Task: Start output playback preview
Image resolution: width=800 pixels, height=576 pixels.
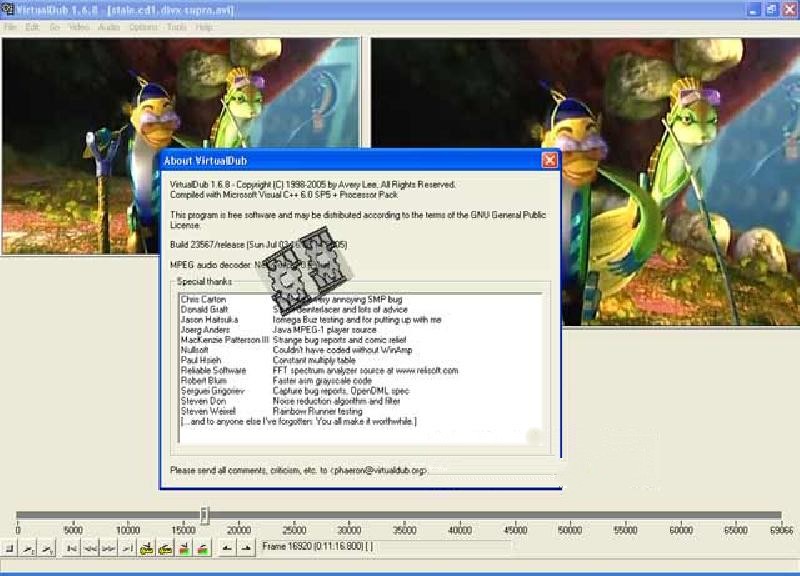Action: (x=46, y=548)
